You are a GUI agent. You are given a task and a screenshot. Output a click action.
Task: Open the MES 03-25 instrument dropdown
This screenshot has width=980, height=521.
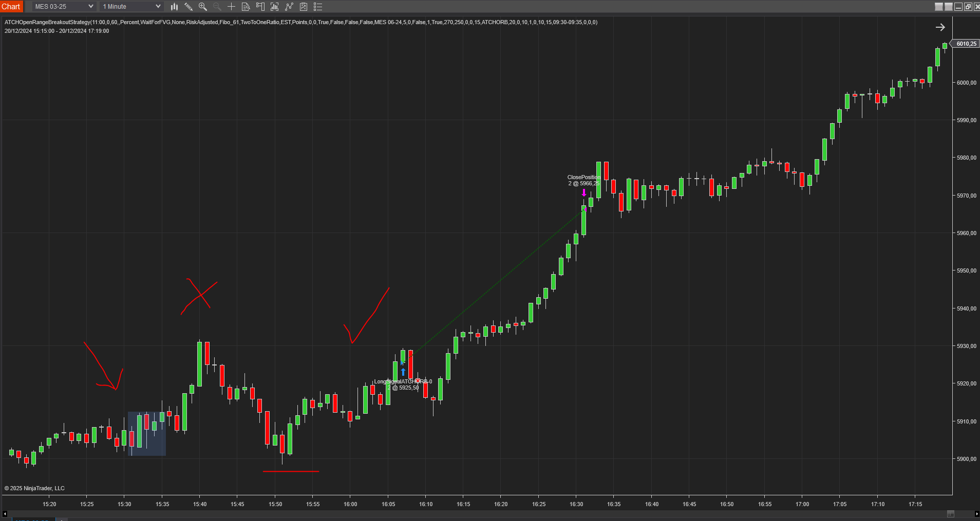point(64,7)
